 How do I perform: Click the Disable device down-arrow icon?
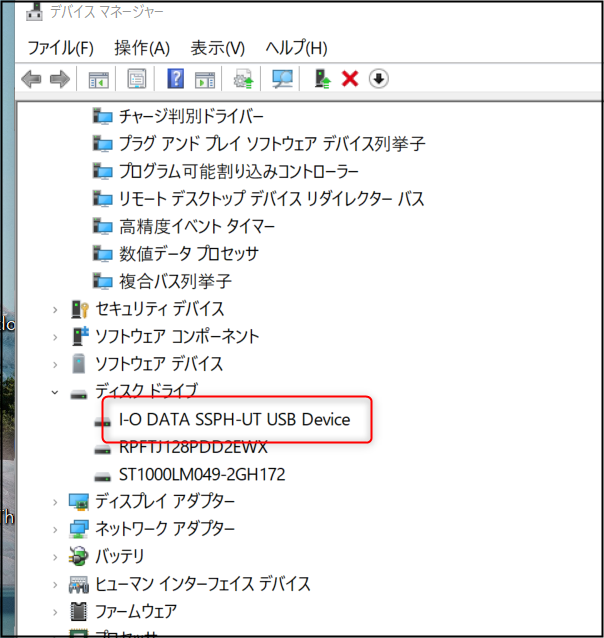pos(379,79)
